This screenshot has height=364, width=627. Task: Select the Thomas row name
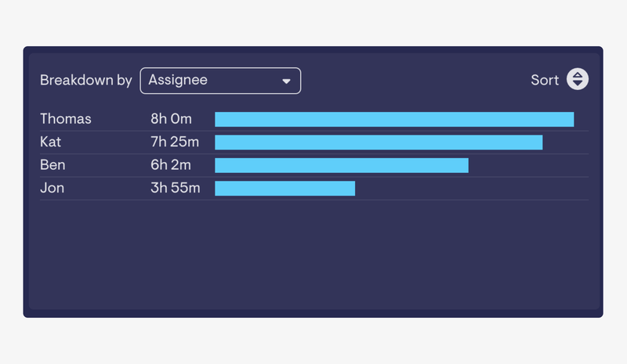[x=66, y=119]
